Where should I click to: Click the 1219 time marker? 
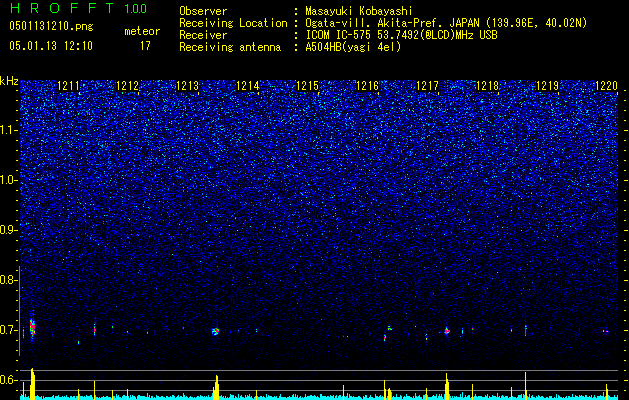[x=547, y=85]
